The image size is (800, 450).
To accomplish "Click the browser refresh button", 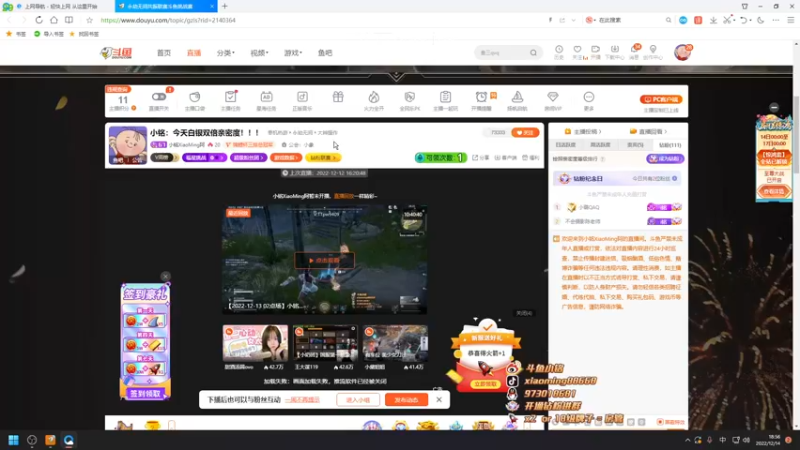I will click(x=39, y=20).
